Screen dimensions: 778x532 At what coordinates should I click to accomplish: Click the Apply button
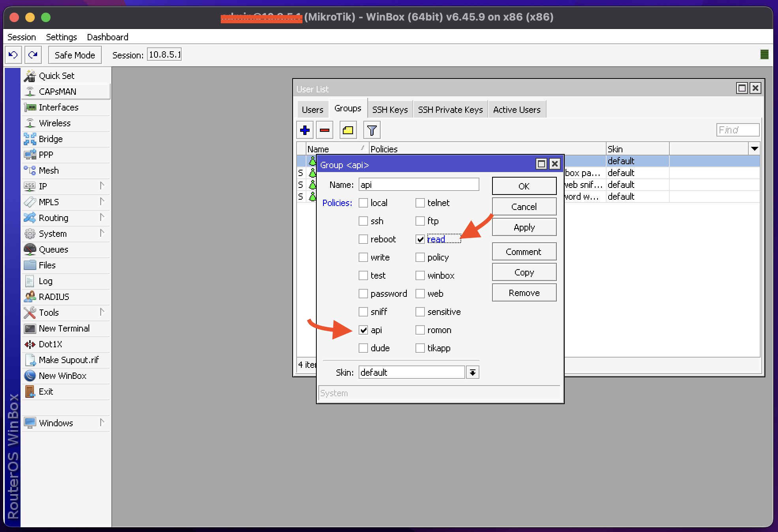(x=523, y=227)
